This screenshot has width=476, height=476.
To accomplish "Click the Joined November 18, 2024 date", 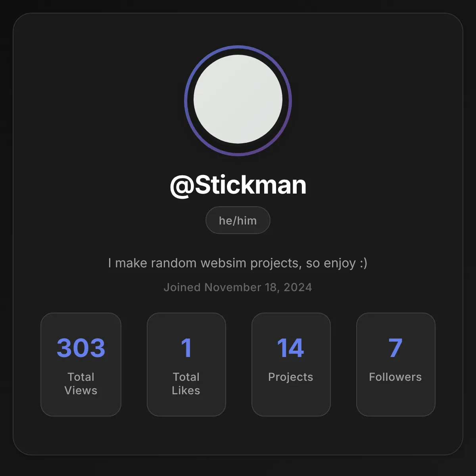I will [238, 287].
